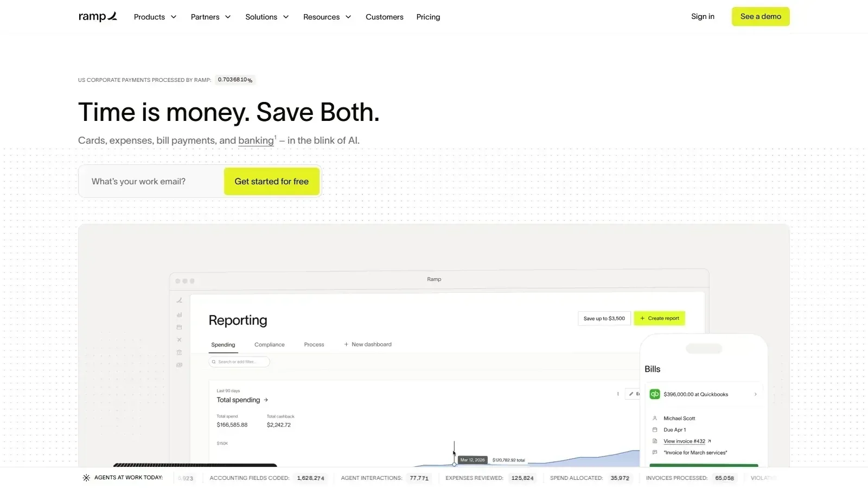Click the Search or add filter field
The image size is (868, 488).
239,362
